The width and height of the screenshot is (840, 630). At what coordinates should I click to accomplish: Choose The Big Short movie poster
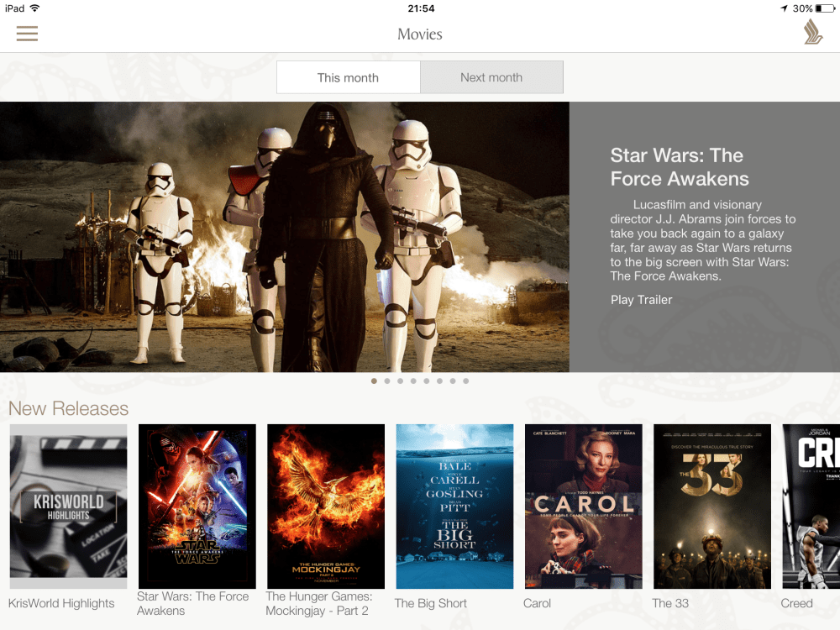tap(454, 506)
